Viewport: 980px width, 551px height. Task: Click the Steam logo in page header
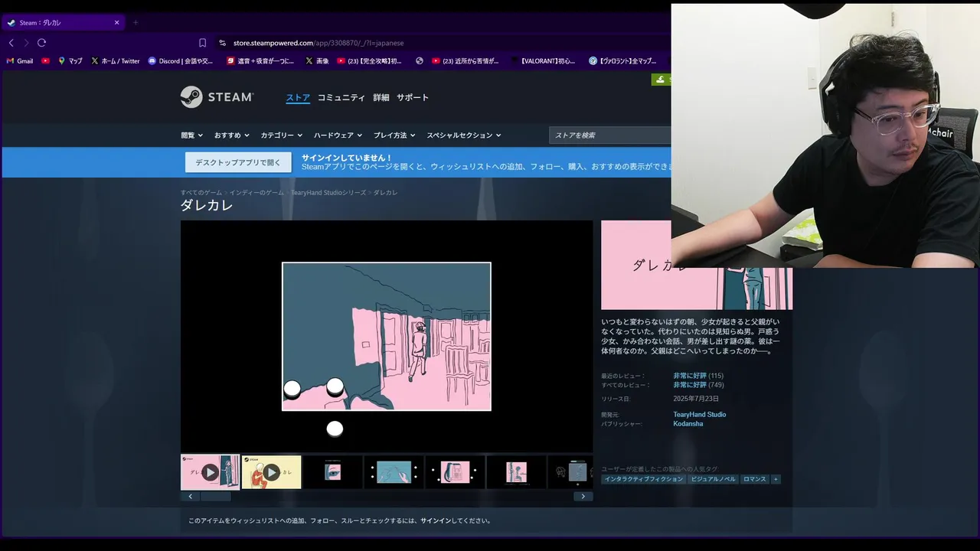coord(217,97)
